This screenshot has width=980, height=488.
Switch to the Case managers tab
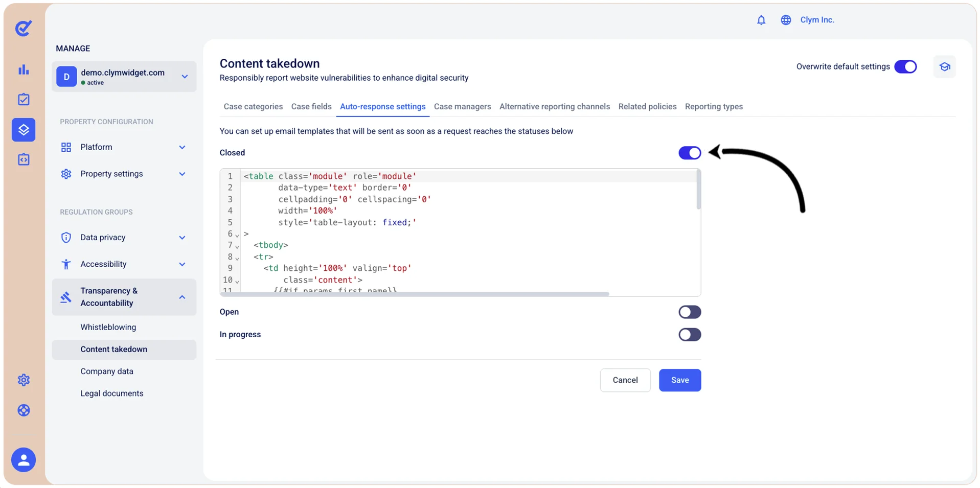click(x=462, y=106)
